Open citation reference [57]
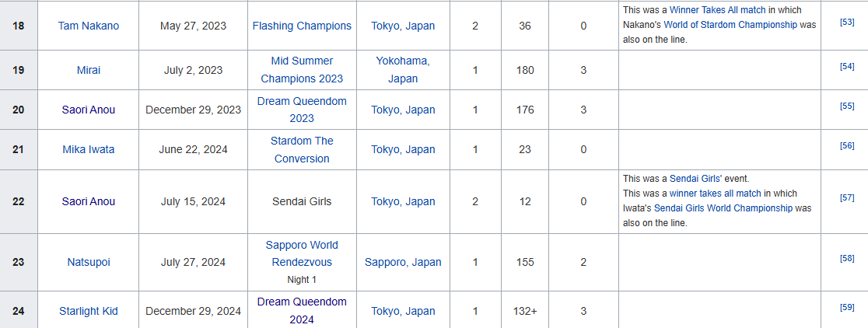 (x=847, y=197)
